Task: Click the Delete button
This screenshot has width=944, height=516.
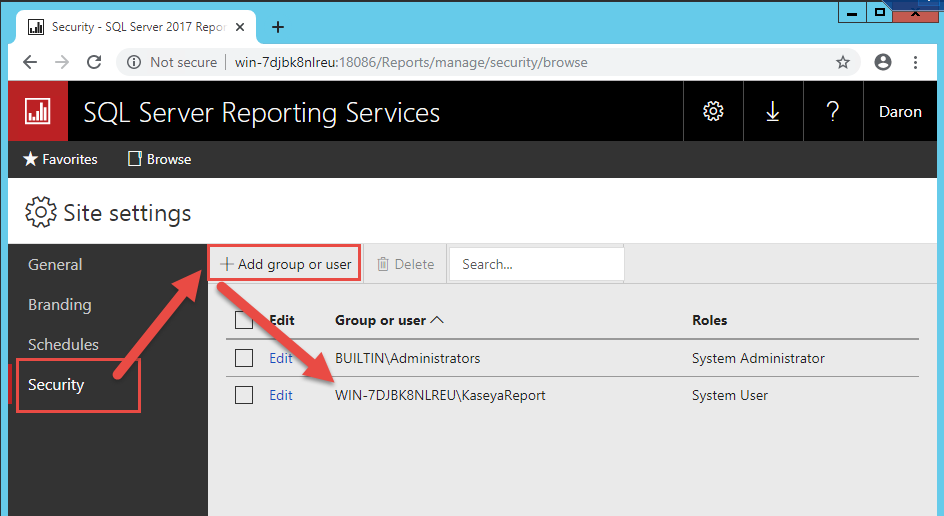Action: click(405, 264)
